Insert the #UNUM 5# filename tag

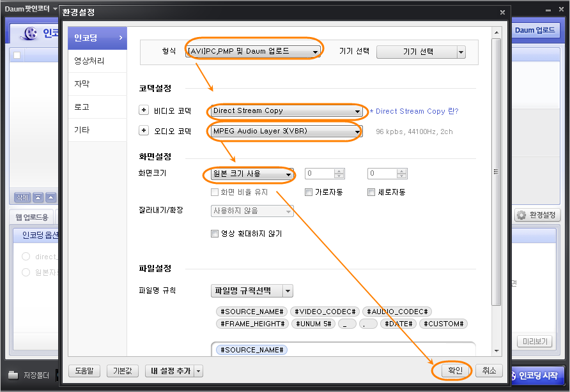pos(313,324)
